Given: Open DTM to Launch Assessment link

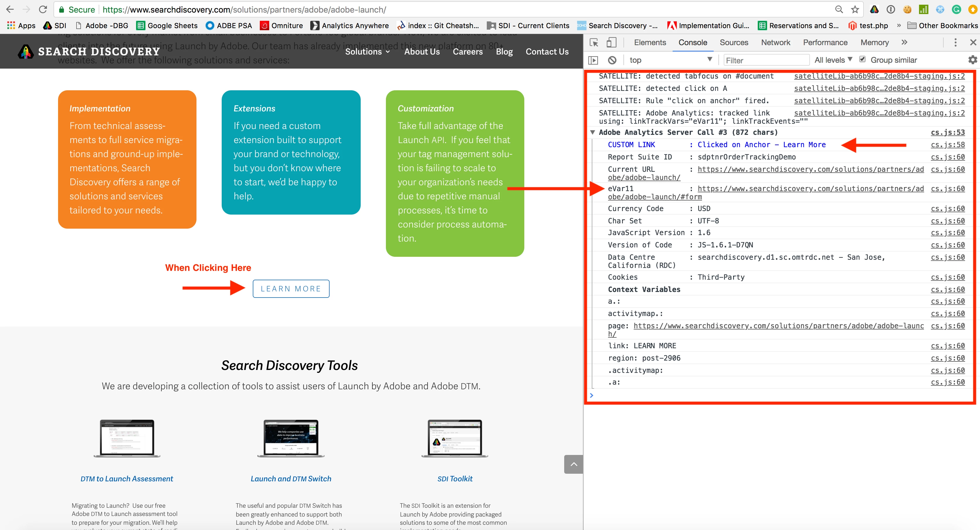Looking at the screenshot, I should tap(127, 479).
